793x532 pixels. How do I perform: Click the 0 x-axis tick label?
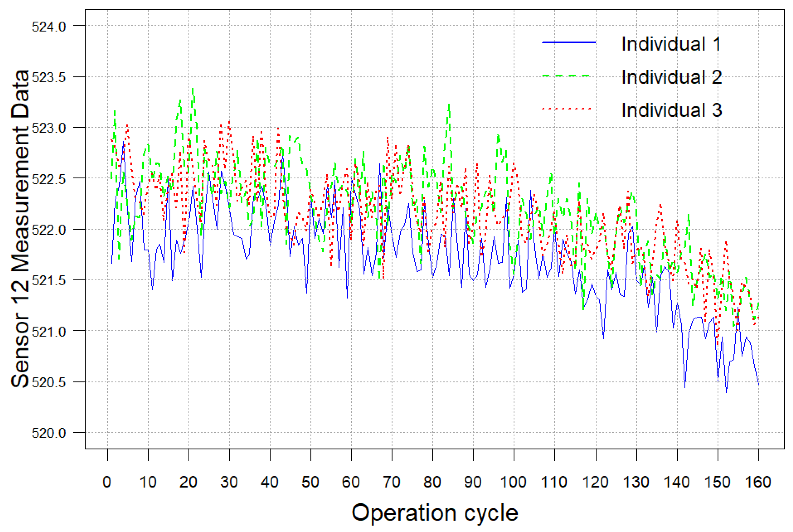[x=107, y=482]
